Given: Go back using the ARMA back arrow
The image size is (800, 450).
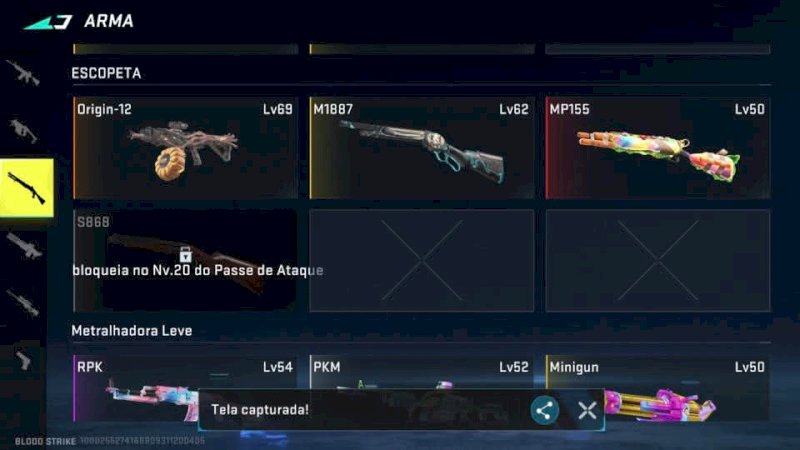Looking at the screenshot, I should 48,22.
